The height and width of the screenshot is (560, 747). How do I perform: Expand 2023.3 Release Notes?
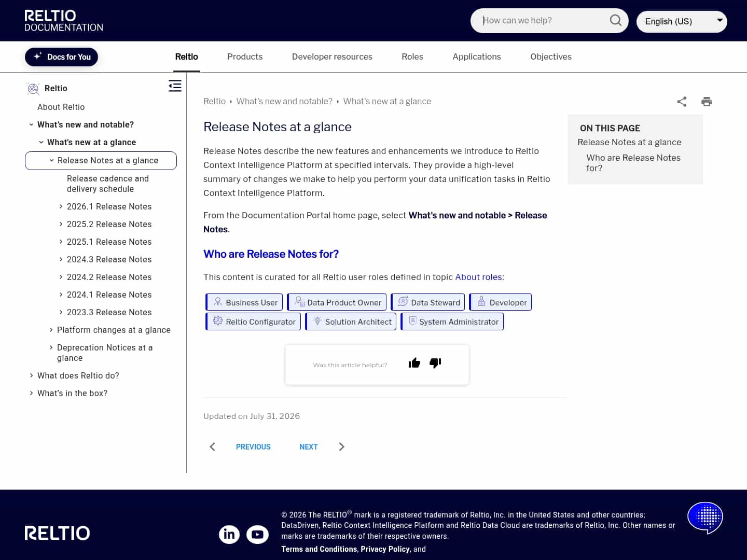pos(61,312)
